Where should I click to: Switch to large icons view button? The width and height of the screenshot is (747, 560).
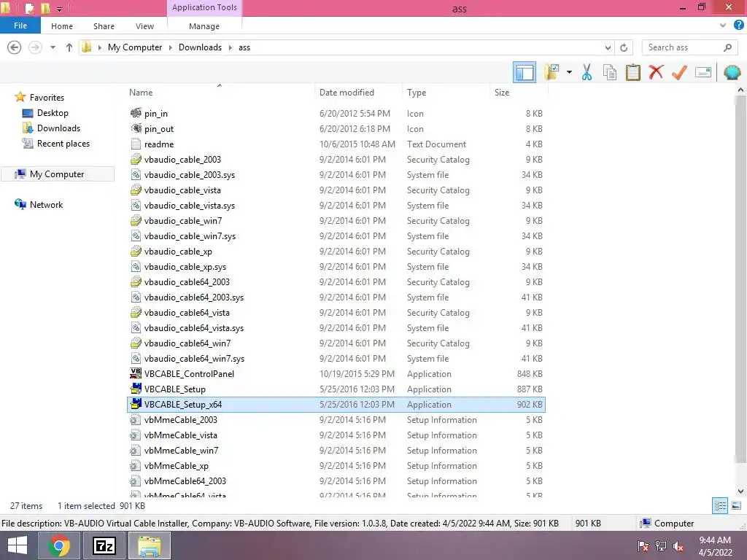point(736,506)
